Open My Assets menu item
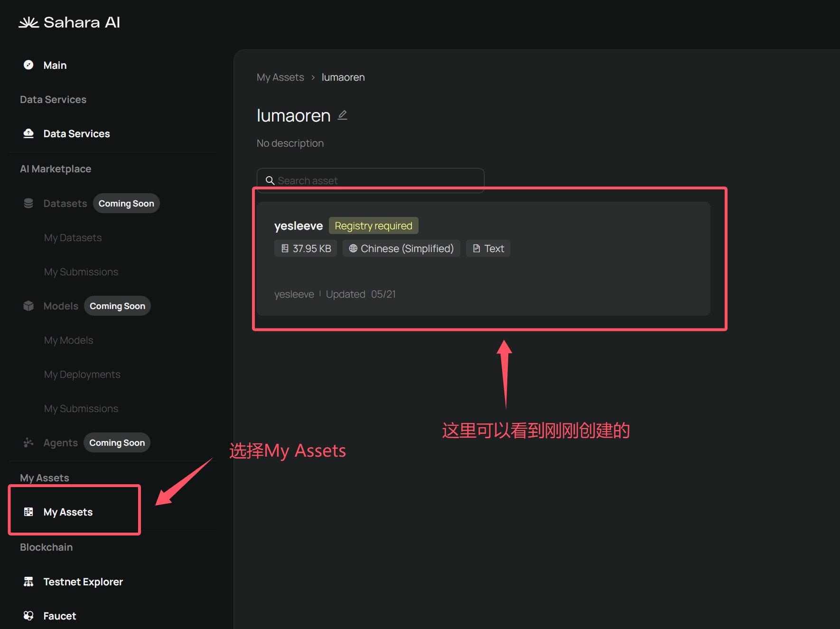 (x=68, y=512)
